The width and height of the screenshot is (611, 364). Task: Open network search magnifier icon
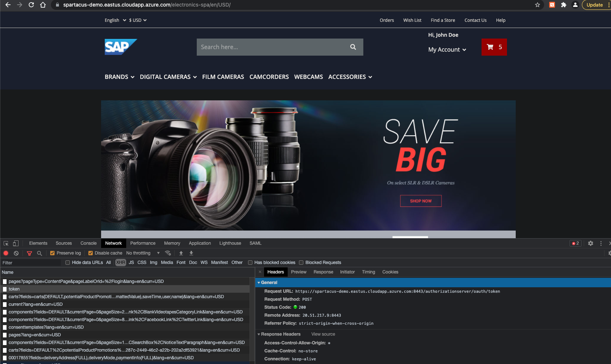tap(39, 253)
